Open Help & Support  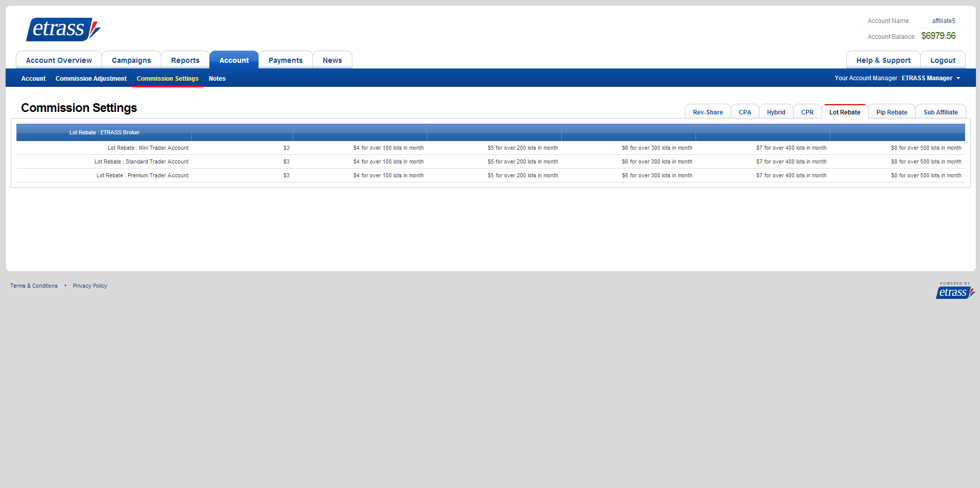(x=883, y=60)
